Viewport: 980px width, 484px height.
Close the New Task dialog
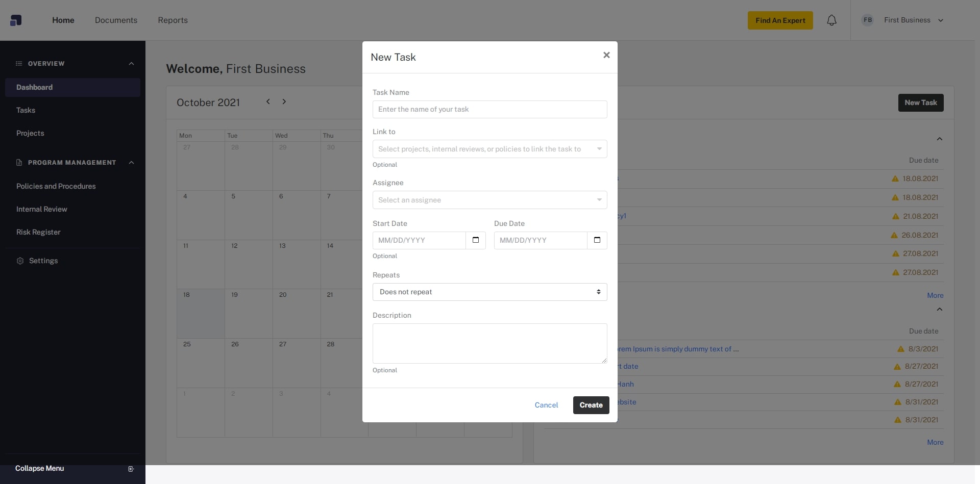point(606,55)
